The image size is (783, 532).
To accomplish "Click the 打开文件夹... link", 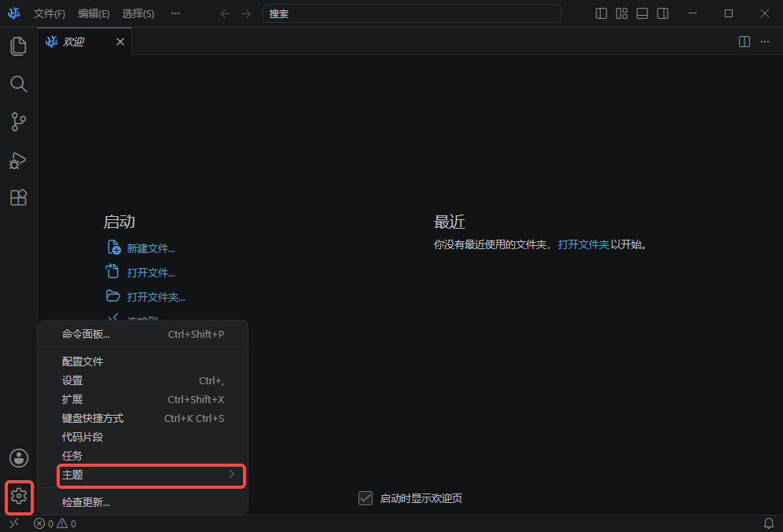I will [156, 297].
